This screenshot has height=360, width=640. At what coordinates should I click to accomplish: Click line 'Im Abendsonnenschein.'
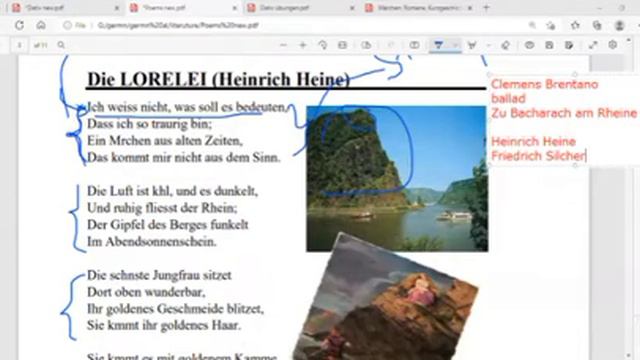click(151, 242)
